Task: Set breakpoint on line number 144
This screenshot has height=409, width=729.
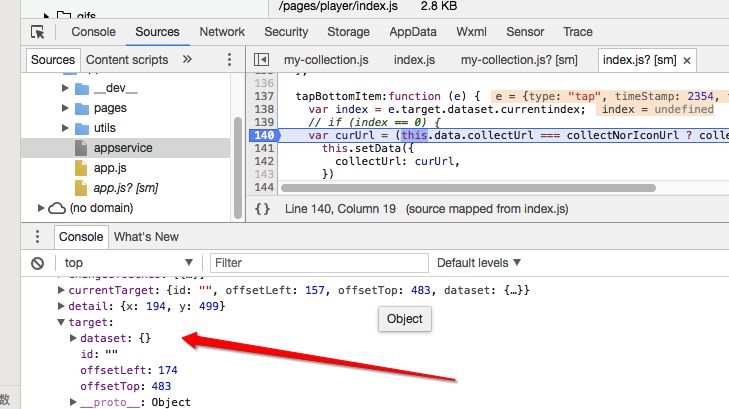Action: tap(264, 187)
